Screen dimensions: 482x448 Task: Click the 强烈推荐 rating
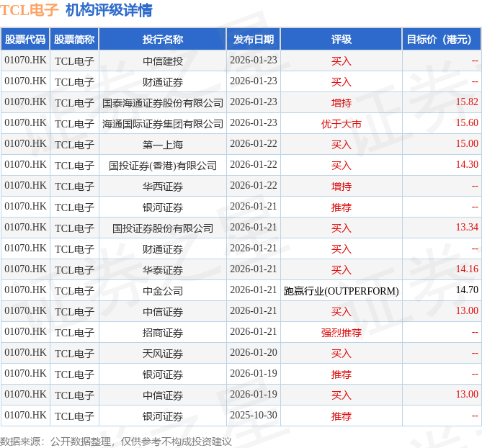342,333
